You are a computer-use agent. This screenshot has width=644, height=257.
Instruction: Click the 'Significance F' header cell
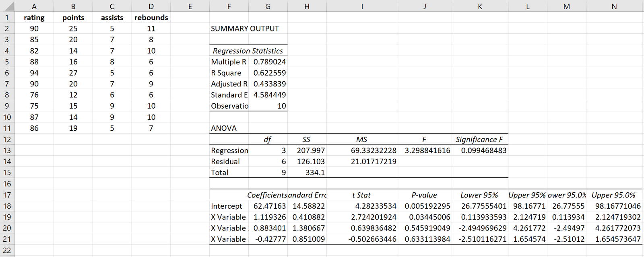(480, 140)
